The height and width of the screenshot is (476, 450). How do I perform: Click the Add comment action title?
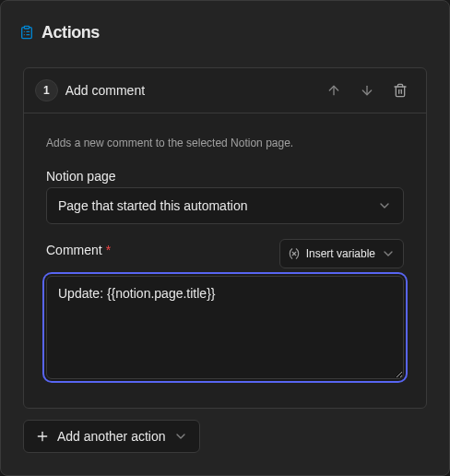tap(105, 90)
